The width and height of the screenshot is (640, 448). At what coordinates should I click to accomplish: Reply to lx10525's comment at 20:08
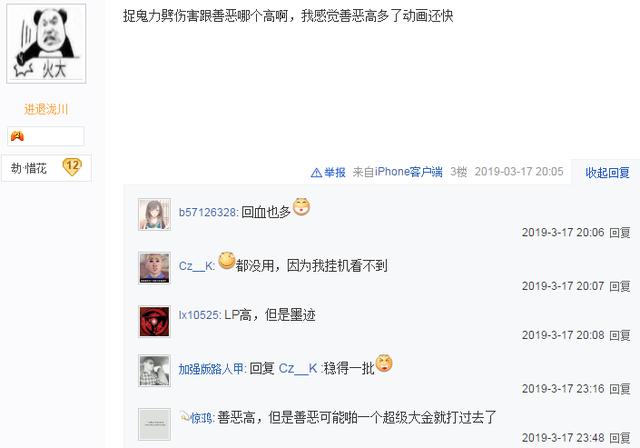620,335
